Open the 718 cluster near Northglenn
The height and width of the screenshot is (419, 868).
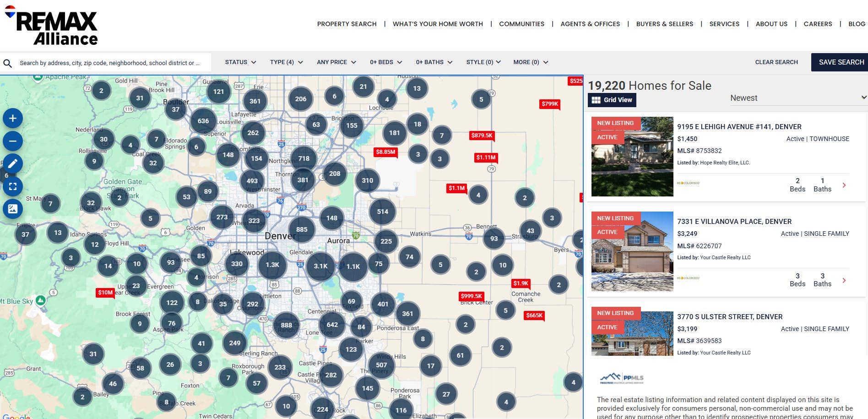click(x=304, y=159)
